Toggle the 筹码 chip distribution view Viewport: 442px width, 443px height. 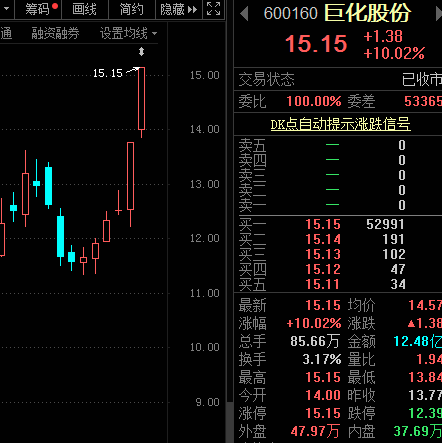click(x=37, y=9)
